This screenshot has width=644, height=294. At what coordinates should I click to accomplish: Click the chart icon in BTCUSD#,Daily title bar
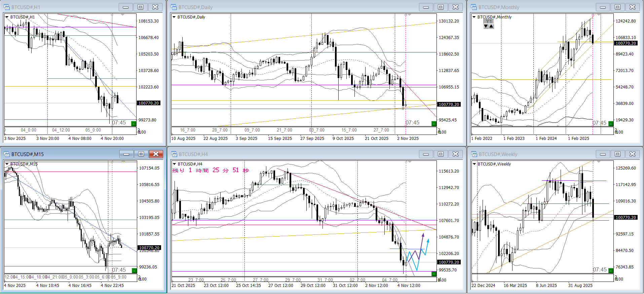pyautogui.click(x=174, y=7)
